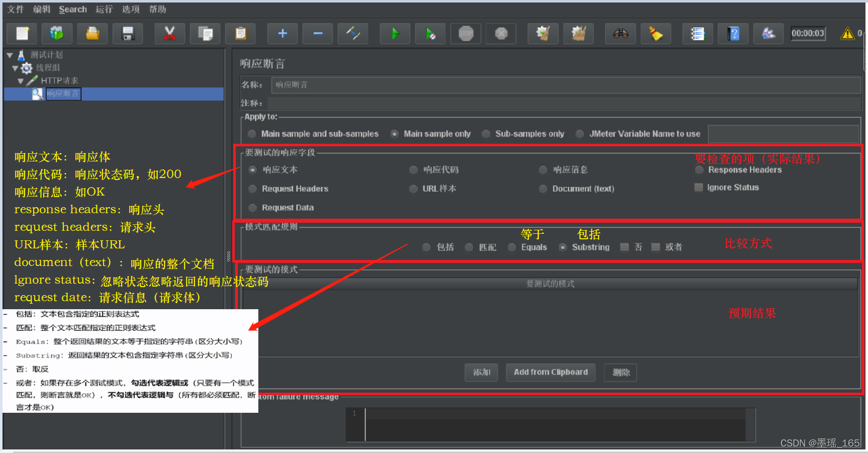Collapse the HTTP请求 tree node arrow
This screenshot has width=868, height=453.
21,81
